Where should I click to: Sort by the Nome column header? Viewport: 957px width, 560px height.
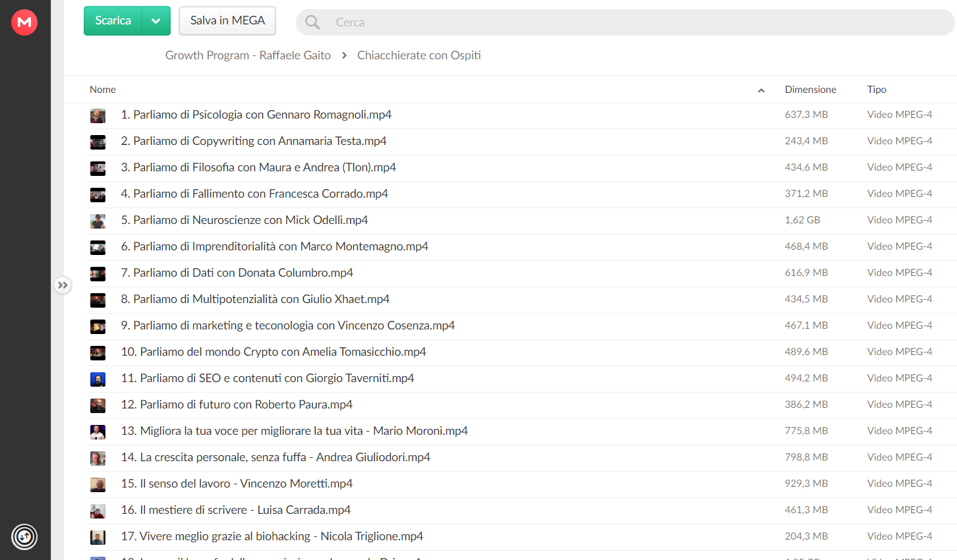click(103, 90)
